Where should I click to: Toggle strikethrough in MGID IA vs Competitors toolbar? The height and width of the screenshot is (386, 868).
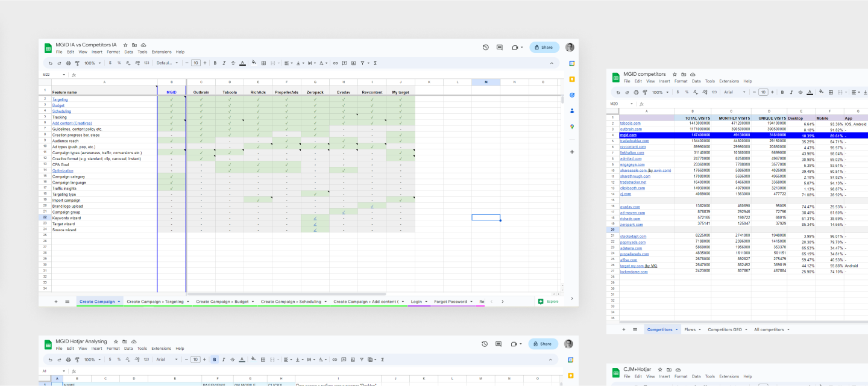(233, 63)
